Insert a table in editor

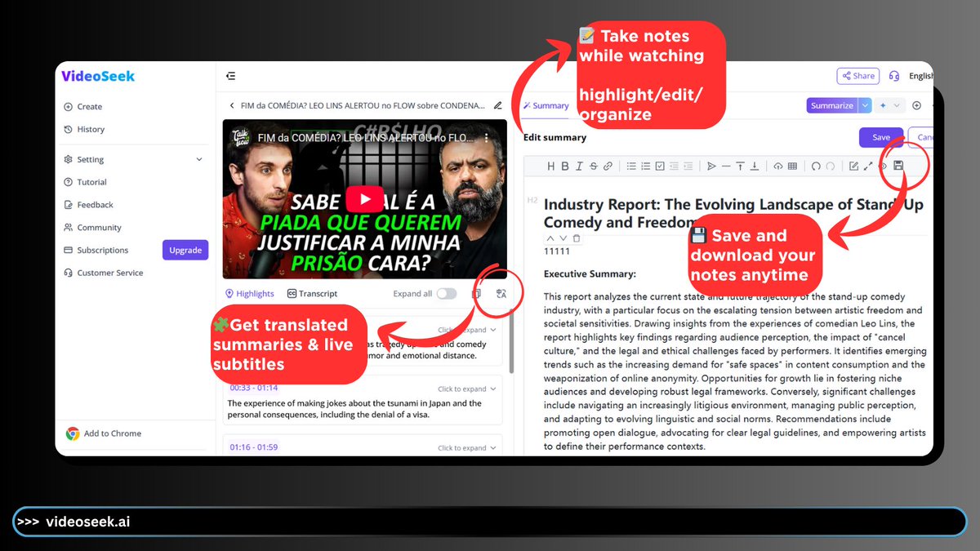click(x=792, y=167)
